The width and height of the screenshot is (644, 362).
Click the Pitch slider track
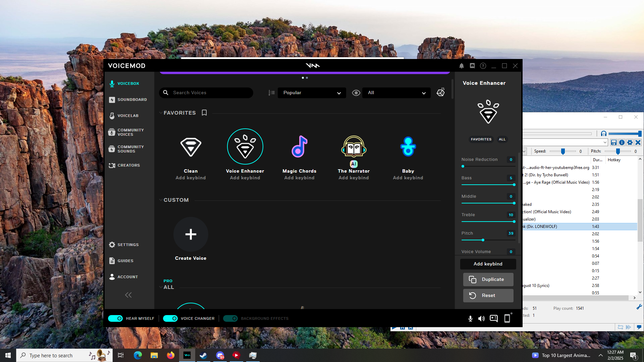pyautogui.click(x=488, y=240)
